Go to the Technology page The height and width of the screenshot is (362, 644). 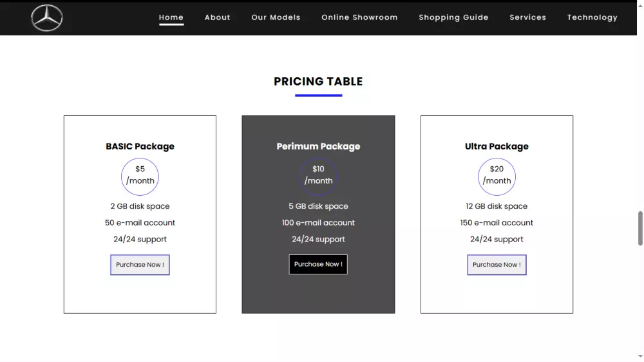coord(592,17)
